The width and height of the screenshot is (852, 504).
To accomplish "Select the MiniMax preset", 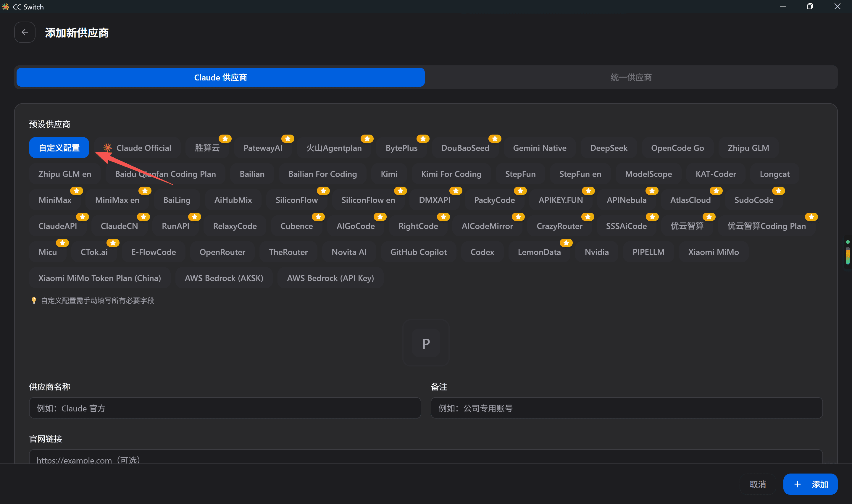I will tap(55, 200).
